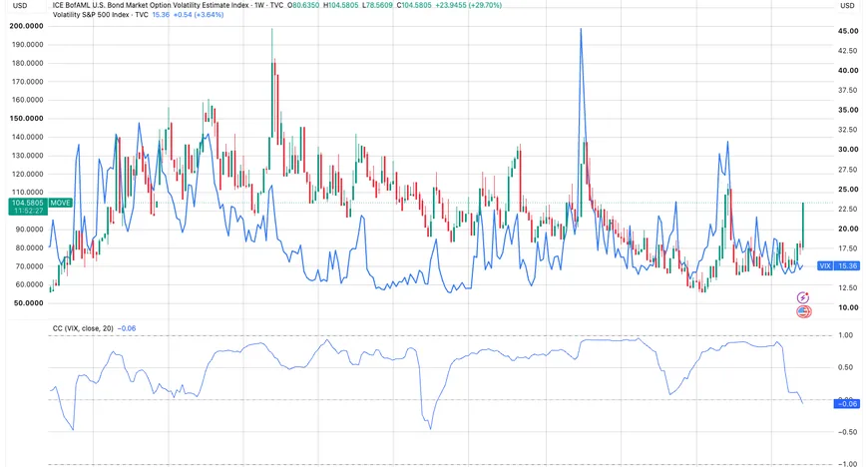Click the close value C104.5805
The height and width of the screenshot is (467, 868).
point(415,5)
